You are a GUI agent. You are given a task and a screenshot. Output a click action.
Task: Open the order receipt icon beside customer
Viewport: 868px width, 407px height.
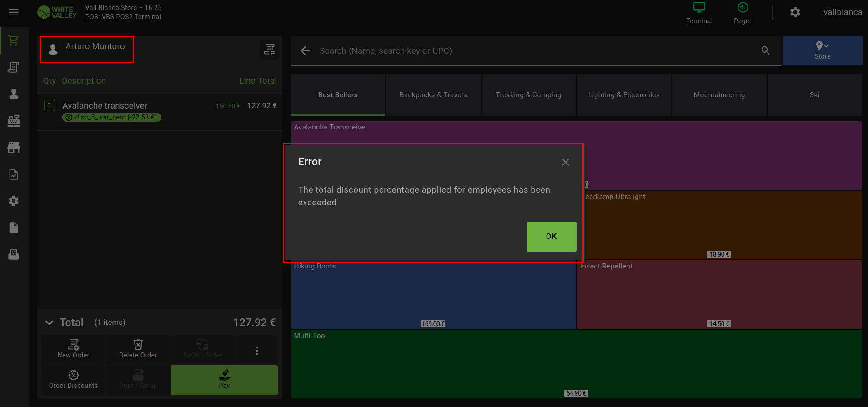coord(269,50)
